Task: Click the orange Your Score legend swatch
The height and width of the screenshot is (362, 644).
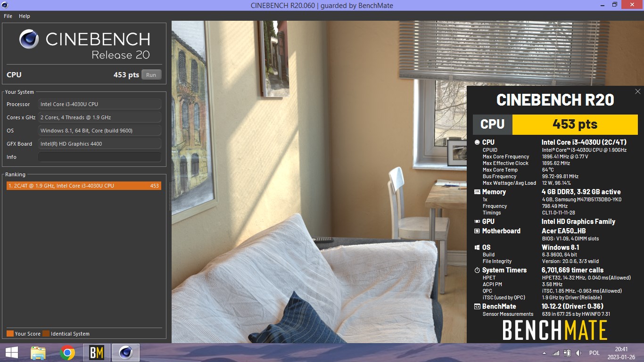Action: point(10,334)
